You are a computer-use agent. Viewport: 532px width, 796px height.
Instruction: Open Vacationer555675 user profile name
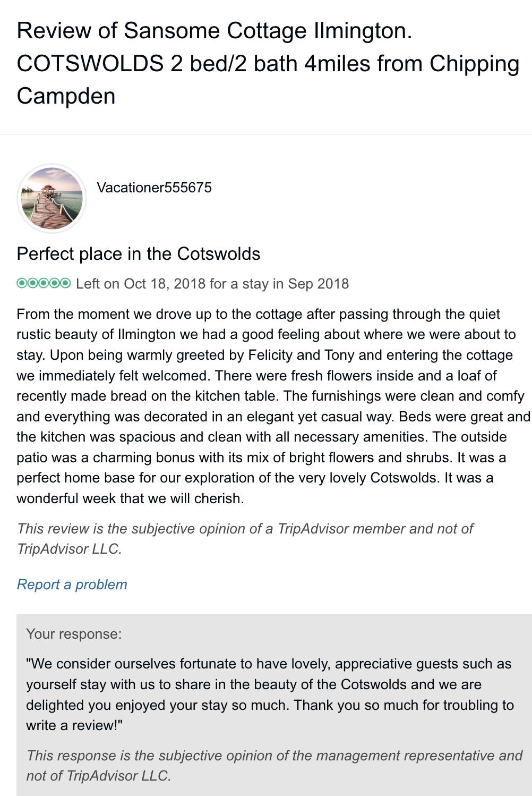[154, 188]
